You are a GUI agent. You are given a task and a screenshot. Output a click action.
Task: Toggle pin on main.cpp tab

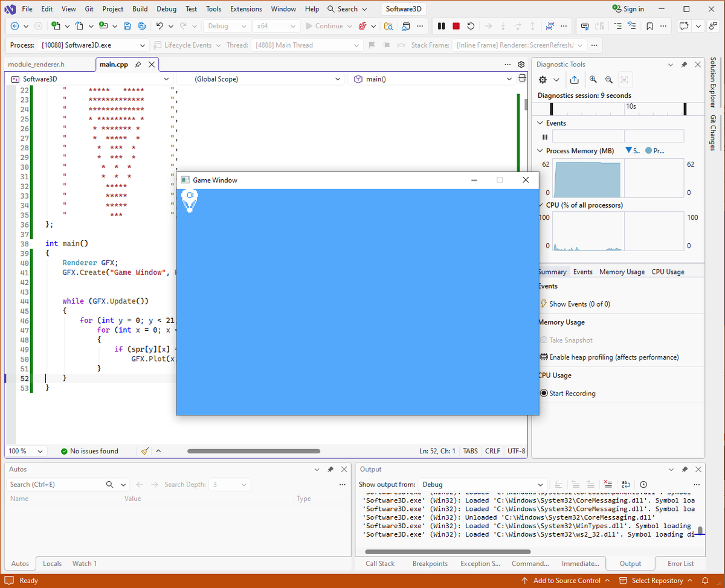(138, 65)
